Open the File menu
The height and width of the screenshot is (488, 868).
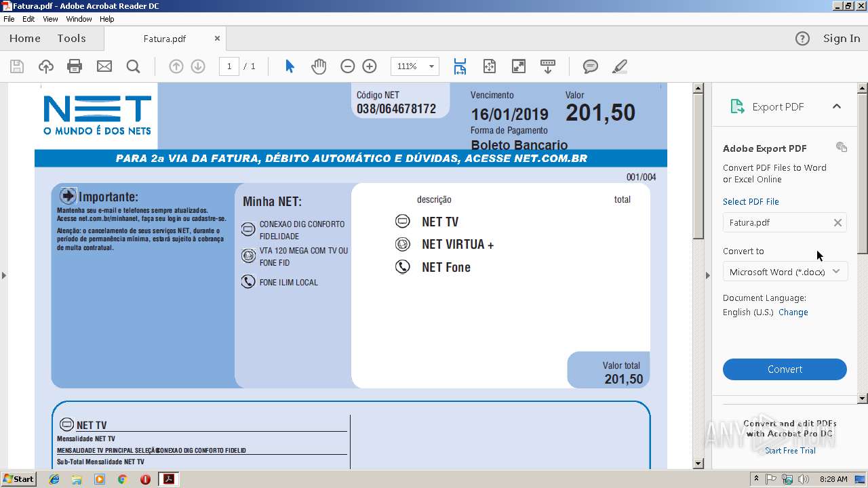9,19
